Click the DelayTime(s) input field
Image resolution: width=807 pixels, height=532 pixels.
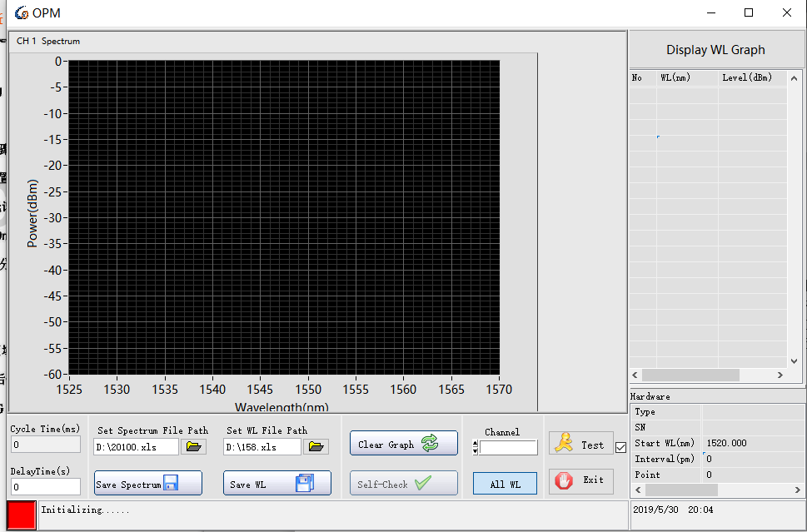[45, 486]
